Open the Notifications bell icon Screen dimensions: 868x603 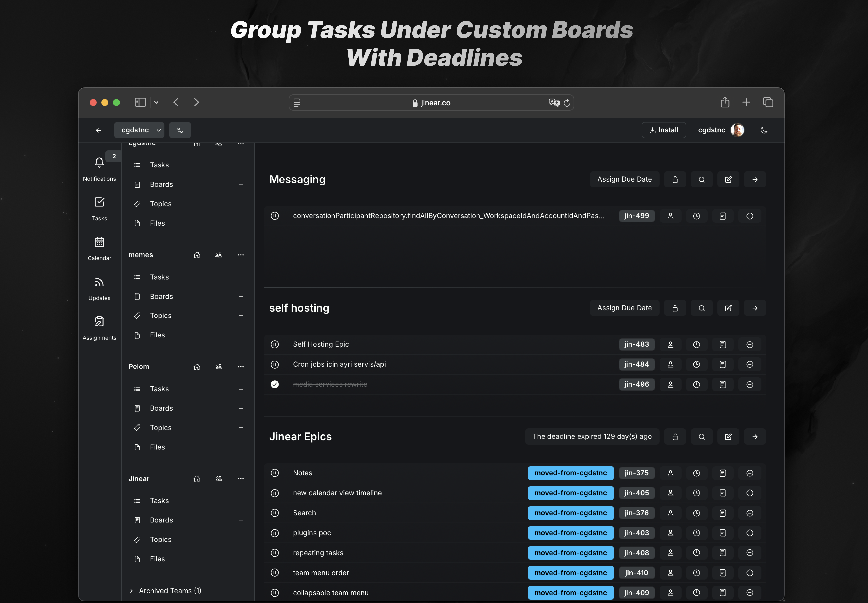click(x=99, y=163)
